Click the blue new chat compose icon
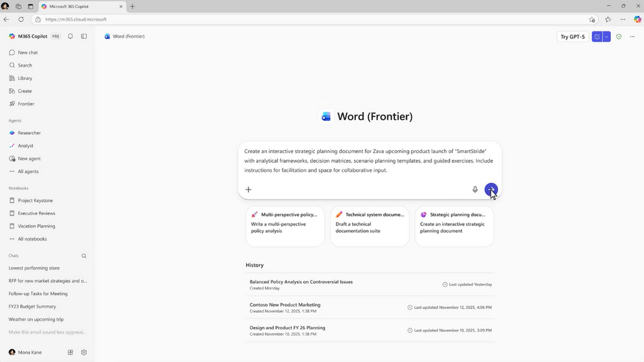Viewport: 644px width, 362px height. tap(597, 37)
